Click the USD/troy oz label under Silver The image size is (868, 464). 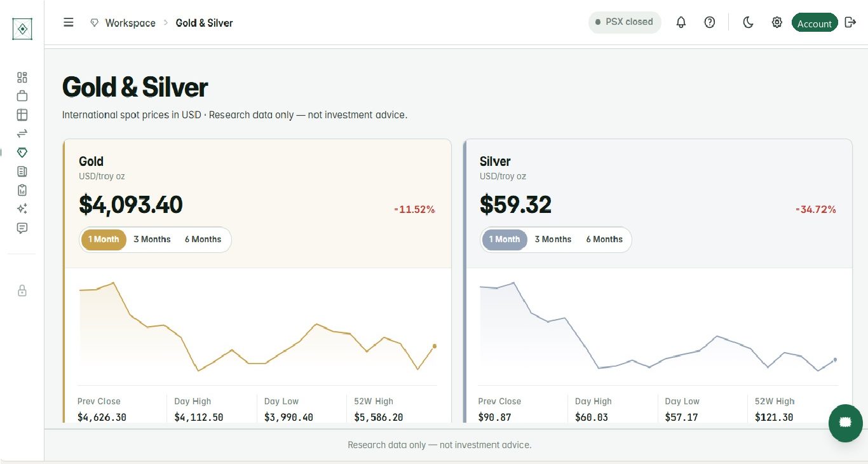pos(503,176)
